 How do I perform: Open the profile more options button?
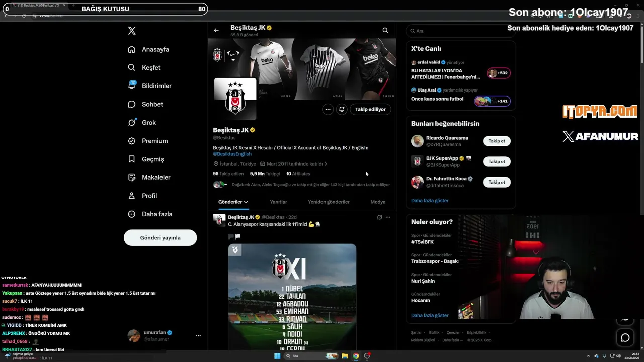(328, 109)
